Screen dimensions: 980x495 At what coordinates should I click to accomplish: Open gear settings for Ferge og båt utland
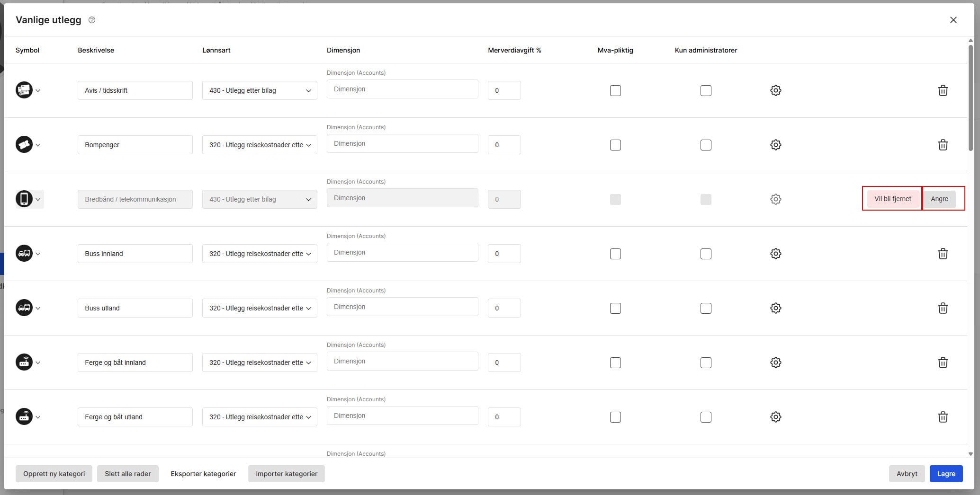tap(775, 417)
